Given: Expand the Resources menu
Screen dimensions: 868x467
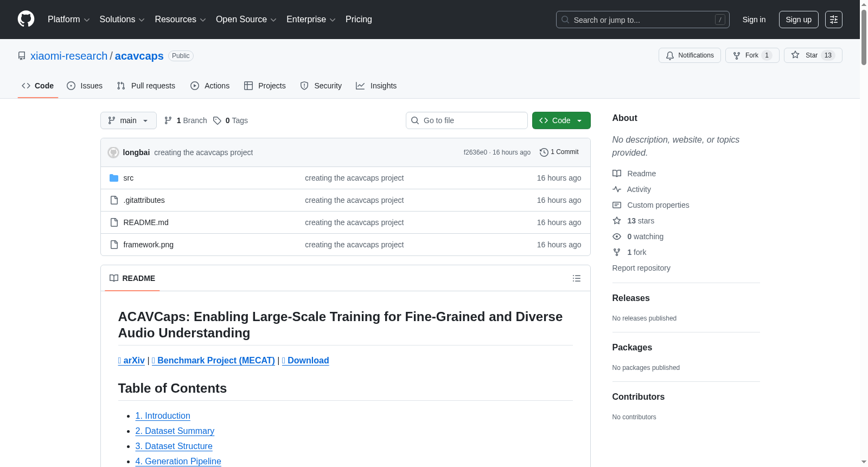Looking at the screenshot, I should point(180,20).
